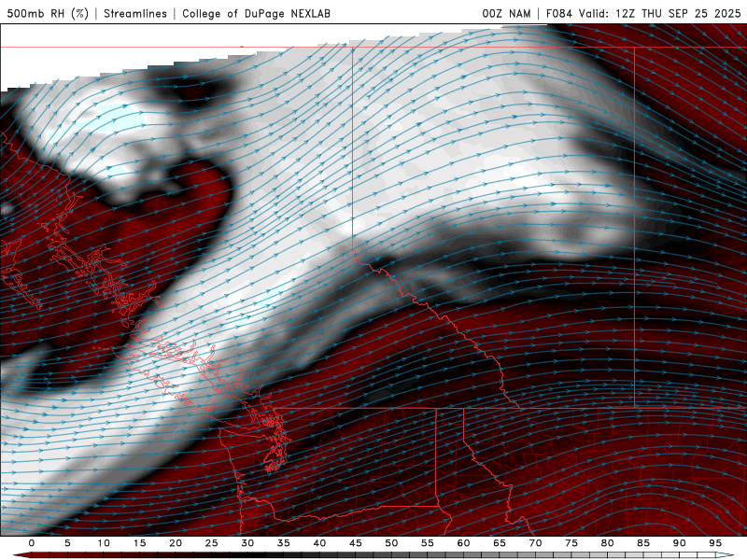
Task: Click "College of DuPage NEXLAB" text
Action: [x=256, y=13]
